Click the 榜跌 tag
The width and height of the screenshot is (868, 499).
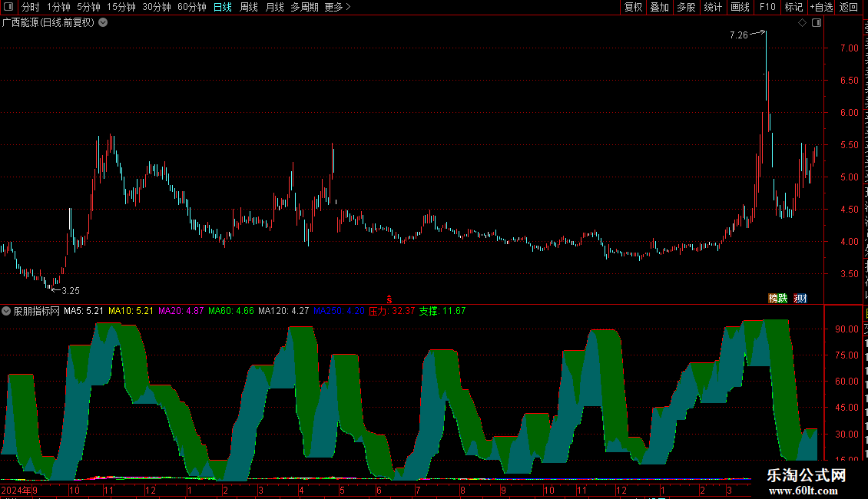(778, 298)
